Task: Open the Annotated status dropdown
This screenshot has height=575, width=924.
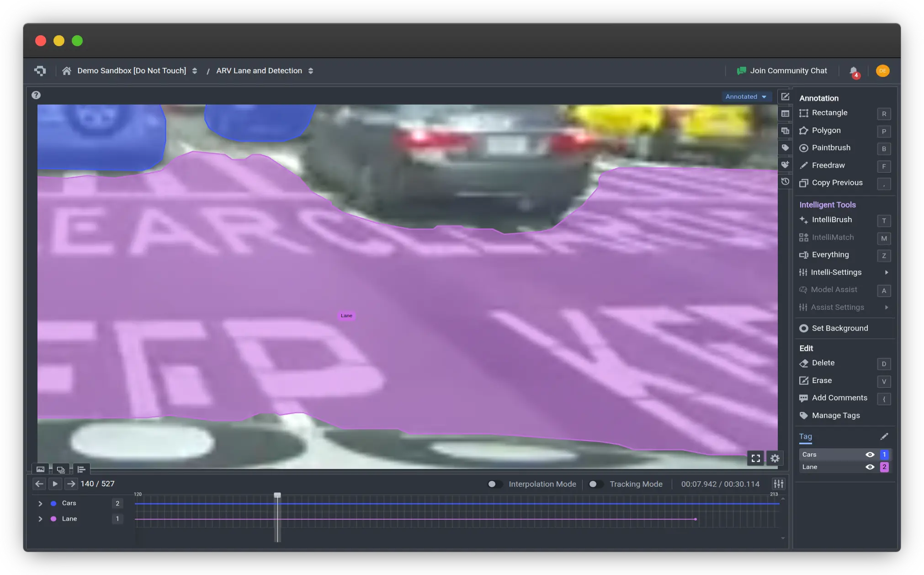Action: coord(746,97)
